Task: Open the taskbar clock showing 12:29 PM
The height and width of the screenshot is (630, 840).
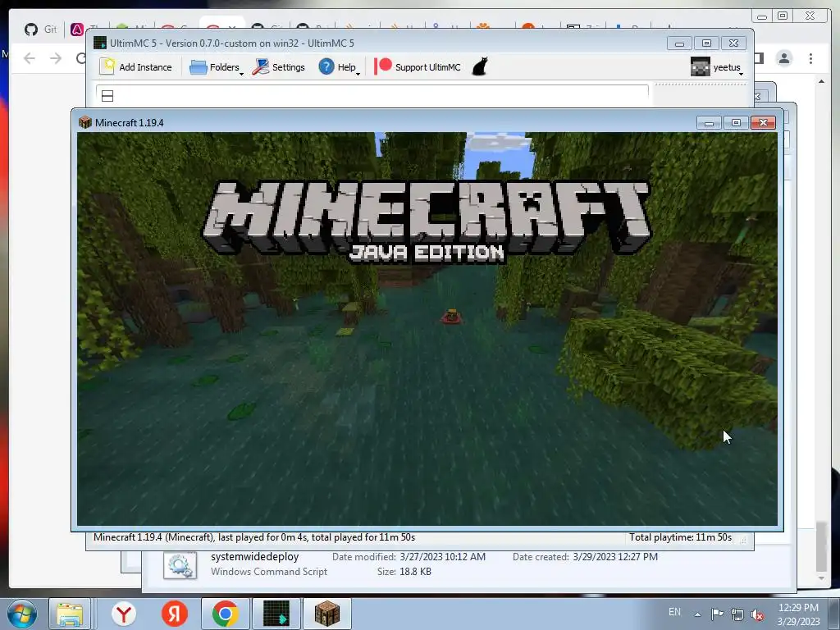Action: [x=798, y=614]
